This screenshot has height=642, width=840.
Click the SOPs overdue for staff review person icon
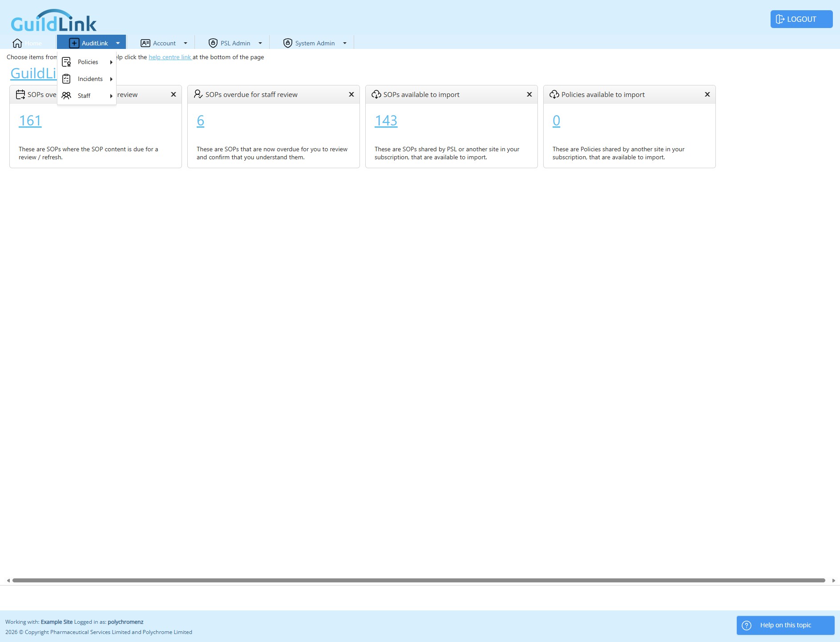[x=198, y=94]
